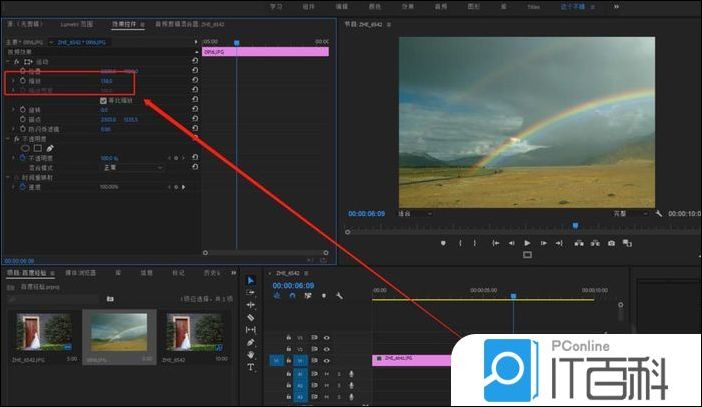Click the Lift button in Program monitor
Image resolution: width=702 pixels, height=407 pixels.
click(x=579, y=243)
